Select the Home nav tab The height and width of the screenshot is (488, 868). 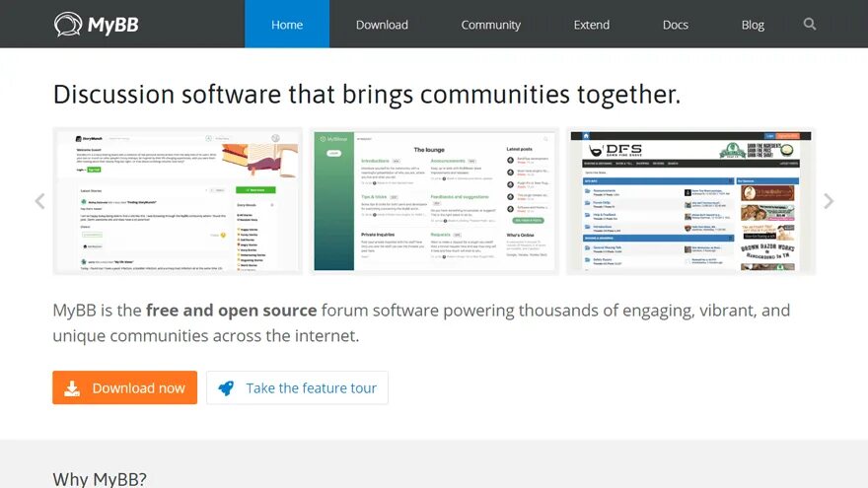click(287, 24)
